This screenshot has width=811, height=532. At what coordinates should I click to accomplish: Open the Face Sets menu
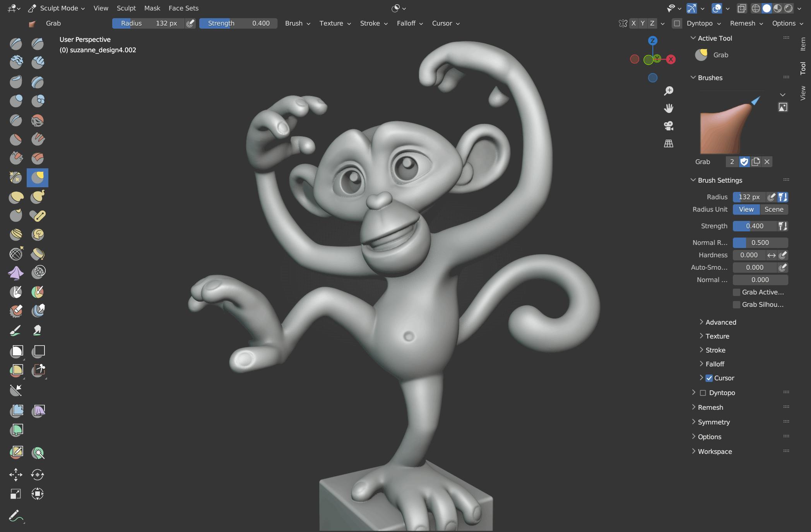tap(183, 8)
